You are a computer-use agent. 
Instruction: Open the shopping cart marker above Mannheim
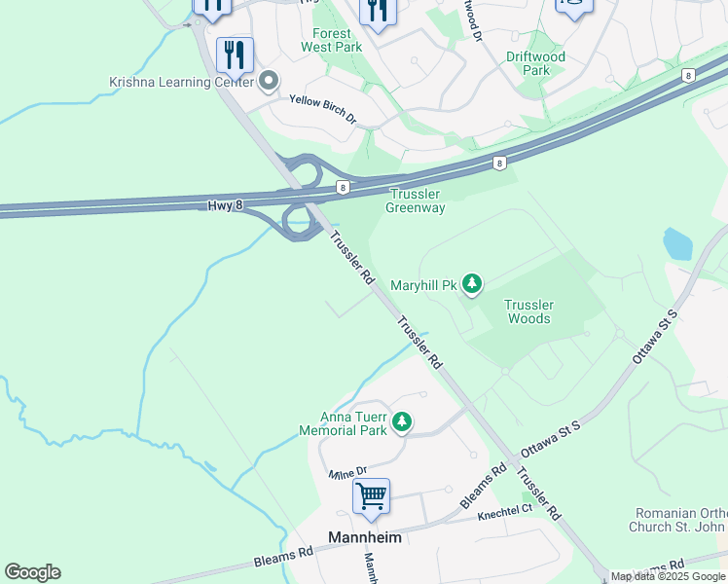click(x=371, y=497)
